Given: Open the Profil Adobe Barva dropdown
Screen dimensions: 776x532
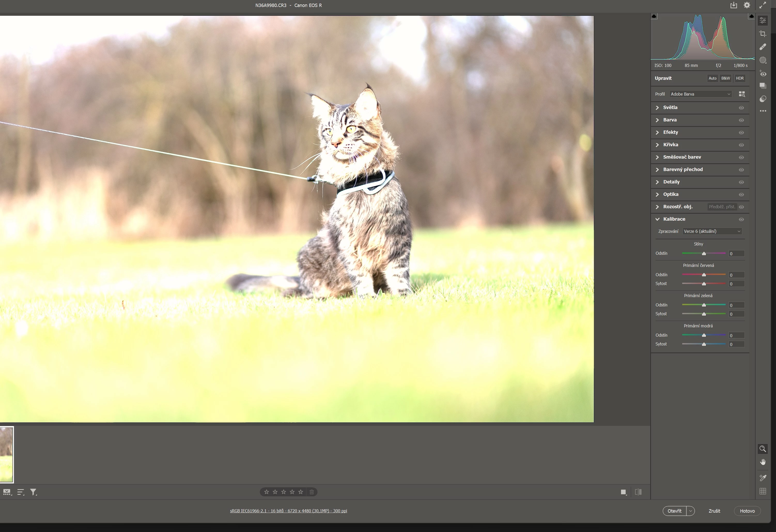Looking at the screenshot, I should tap(700, 94).
